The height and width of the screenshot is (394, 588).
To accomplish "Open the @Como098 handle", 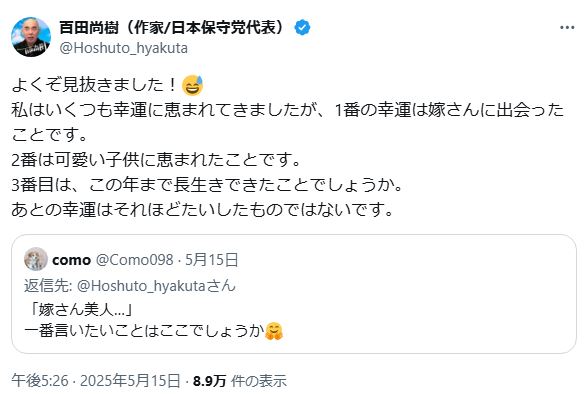I will click(x=135, y=259).
